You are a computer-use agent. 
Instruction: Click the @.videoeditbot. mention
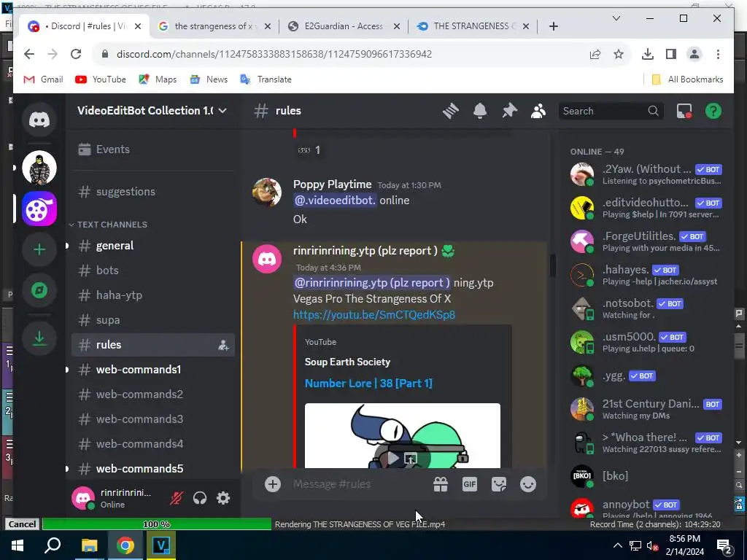pos(334,201)
